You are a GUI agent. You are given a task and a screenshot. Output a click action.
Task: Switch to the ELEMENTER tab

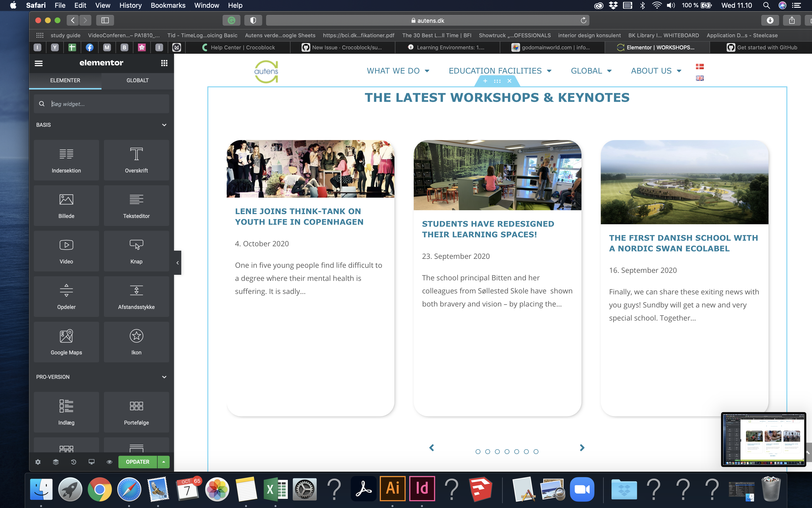pos(65,80)
